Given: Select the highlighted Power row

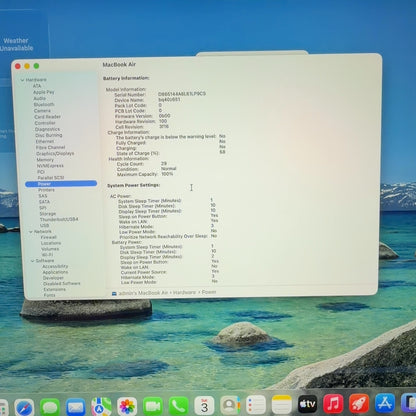Looking at the screenshot, I should (x=61, y=184).
